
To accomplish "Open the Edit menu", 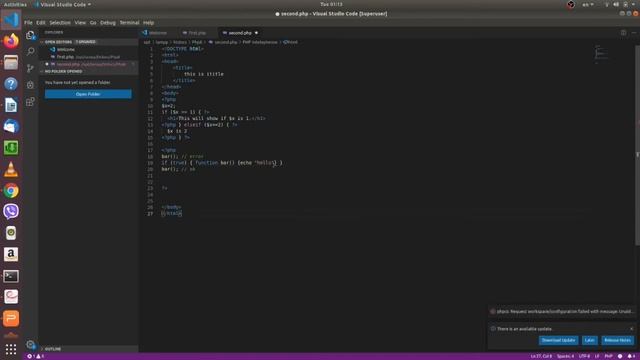I will point(41,22).
